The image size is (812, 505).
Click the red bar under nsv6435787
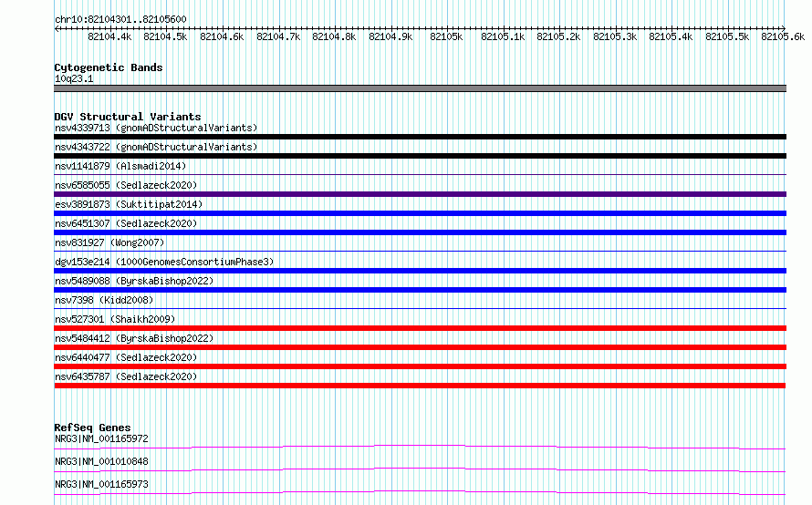click(420, 386)
